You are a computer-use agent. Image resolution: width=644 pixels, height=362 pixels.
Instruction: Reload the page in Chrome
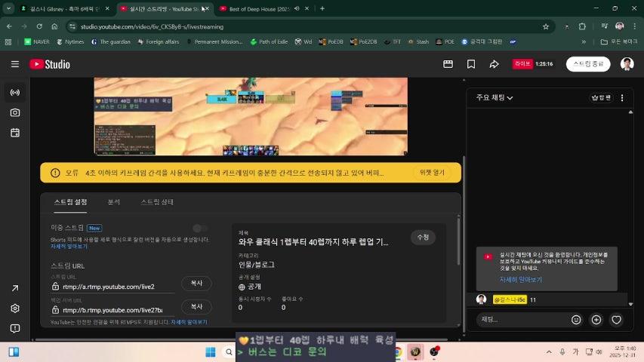point(39,26)
